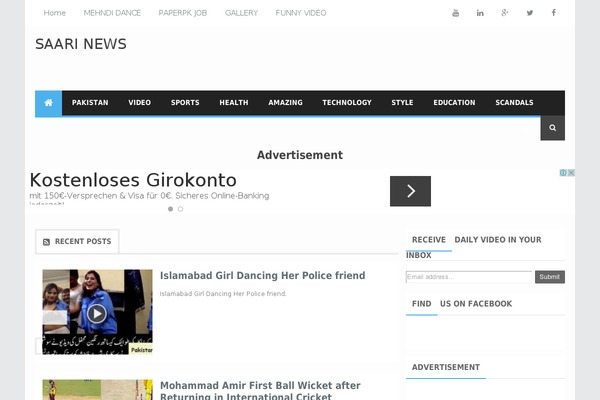Click the blue home icon in navbar
Viewport: 600px width, 400px height.
[x=49, y=103]
